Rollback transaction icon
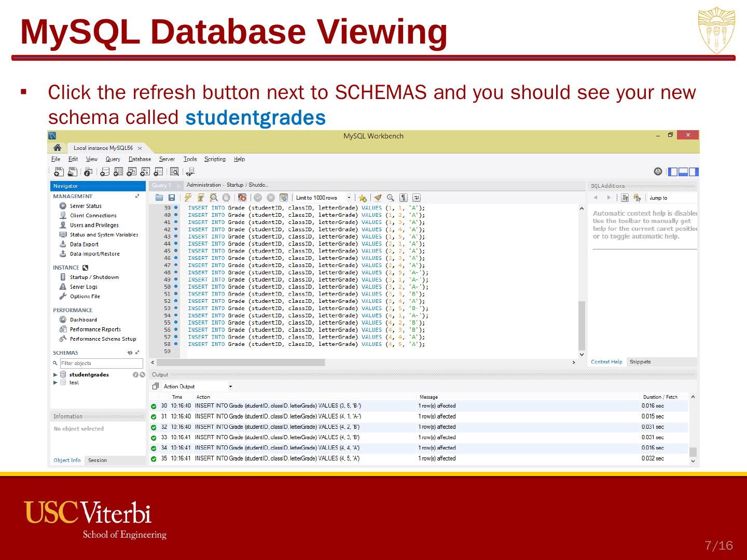This screenshot has height=560, width=747. (x=271, y=198)
